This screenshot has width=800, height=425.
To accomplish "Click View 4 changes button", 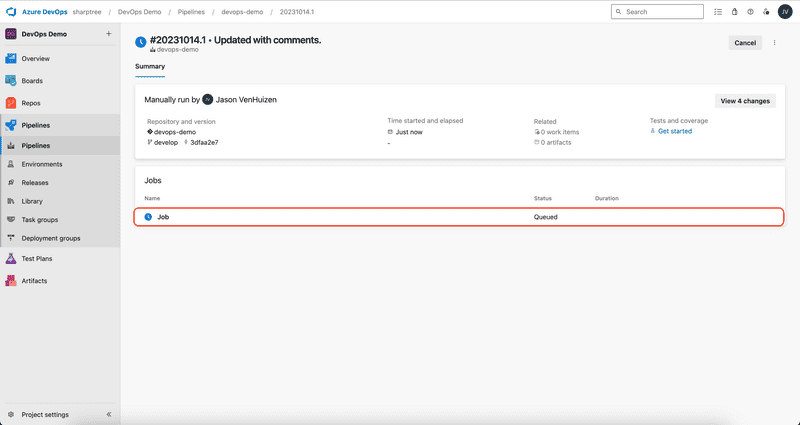I will pos(745,101).
